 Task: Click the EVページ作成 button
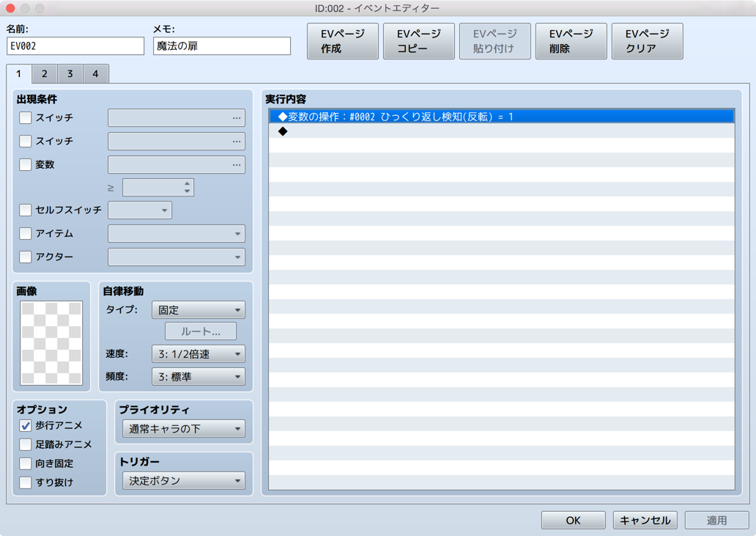[342, 41]
